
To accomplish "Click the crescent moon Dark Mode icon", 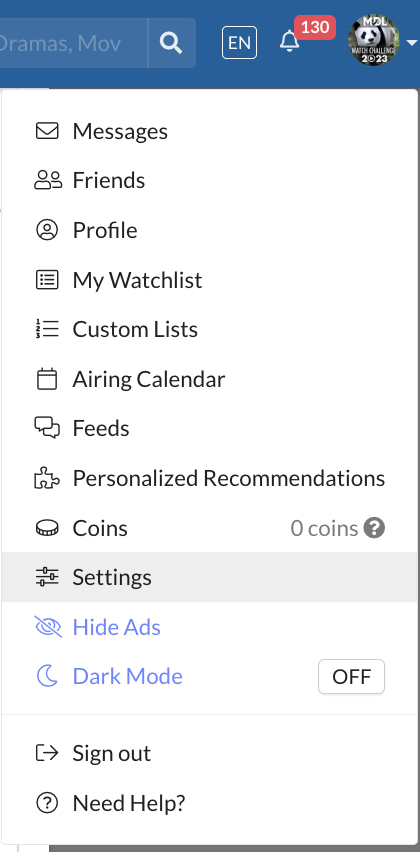I will click(x=47, y=676).
